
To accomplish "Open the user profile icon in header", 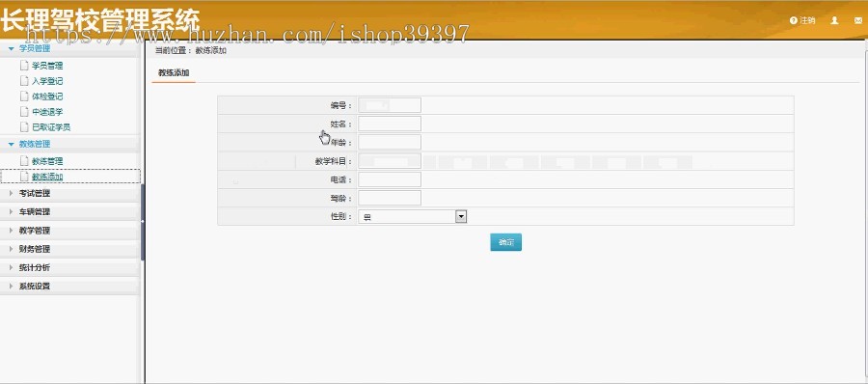I will 835,20.
